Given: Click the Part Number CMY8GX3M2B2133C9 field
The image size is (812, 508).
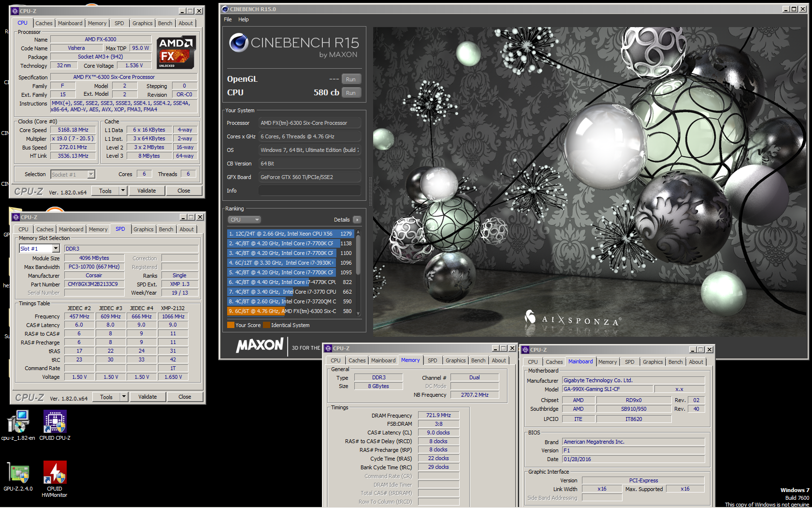Looking at the screenshot, I should 93,284.
